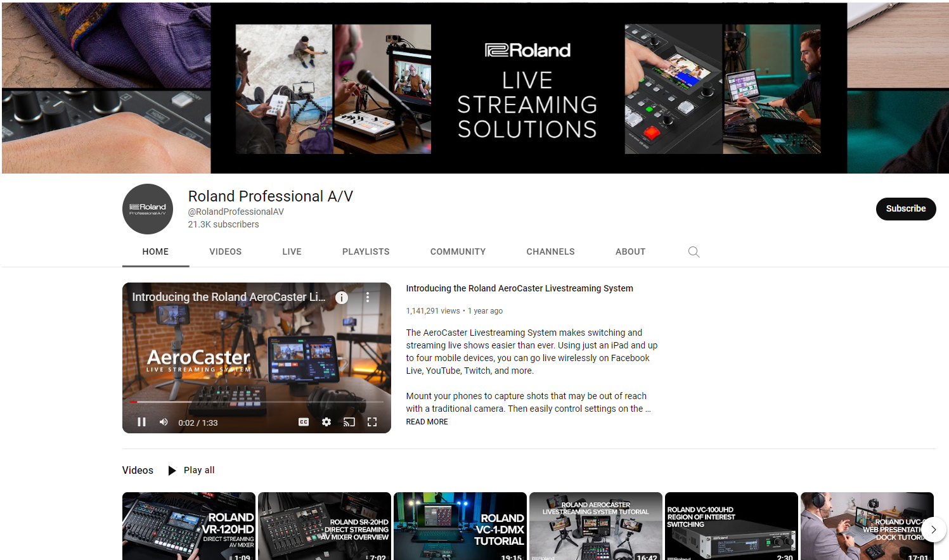Viewport: 949px width, 560px height.
Task: Enter fullscreen mode on the video
Action: (372, 422)
